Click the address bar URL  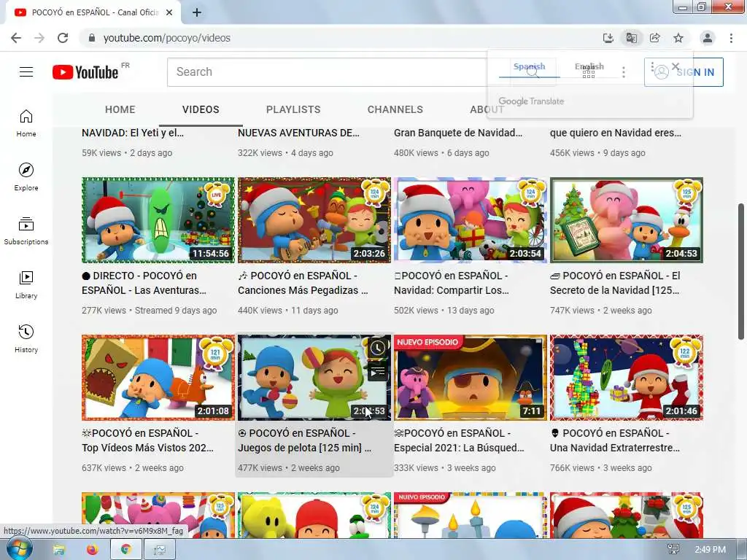click(x=167, y=38)
